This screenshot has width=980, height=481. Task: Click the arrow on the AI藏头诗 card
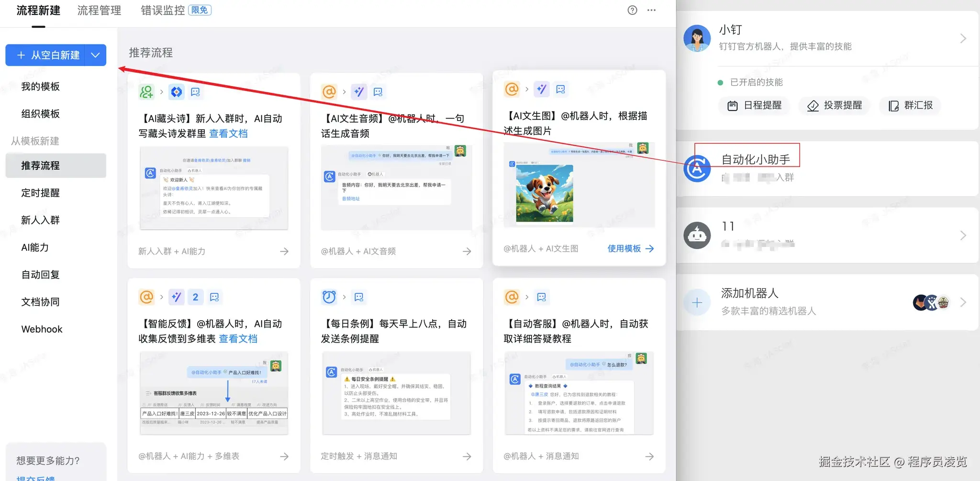[284, 251]
